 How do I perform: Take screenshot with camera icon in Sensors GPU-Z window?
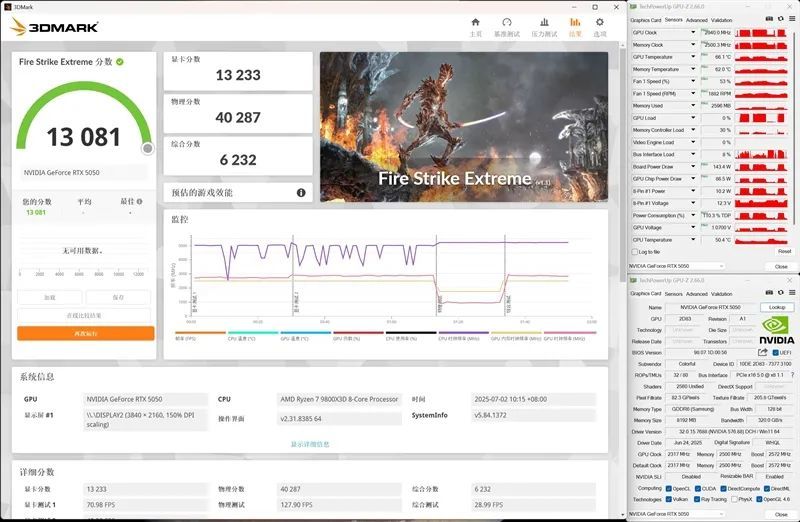[769, 19]
